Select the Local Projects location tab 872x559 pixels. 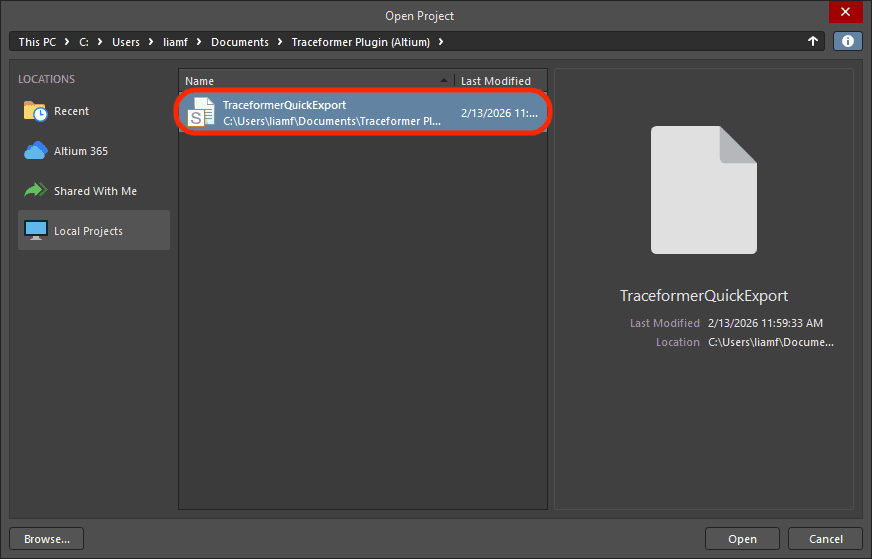(x=94, y=231)
